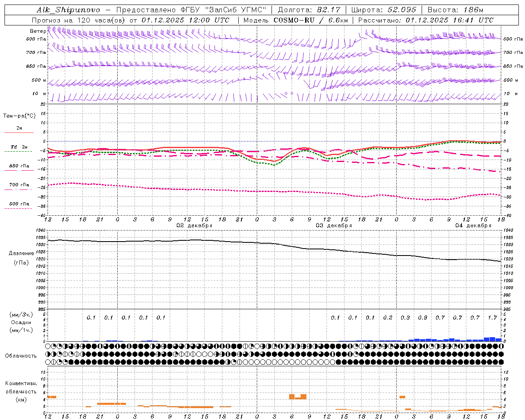Click the Давление pressure panel label
Screen dimensions: 525x420
pos(21,253)
